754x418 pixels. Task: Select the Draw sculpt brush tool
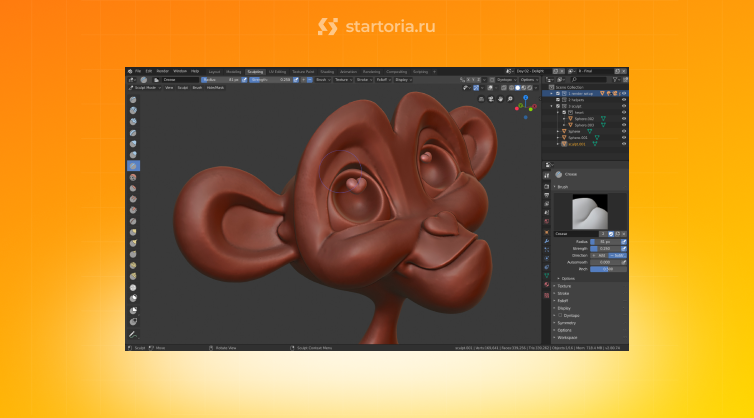click(133, 100)
